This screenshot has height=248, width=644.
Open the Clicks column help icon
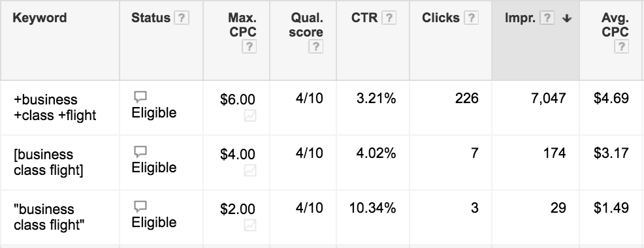(471, 18)
